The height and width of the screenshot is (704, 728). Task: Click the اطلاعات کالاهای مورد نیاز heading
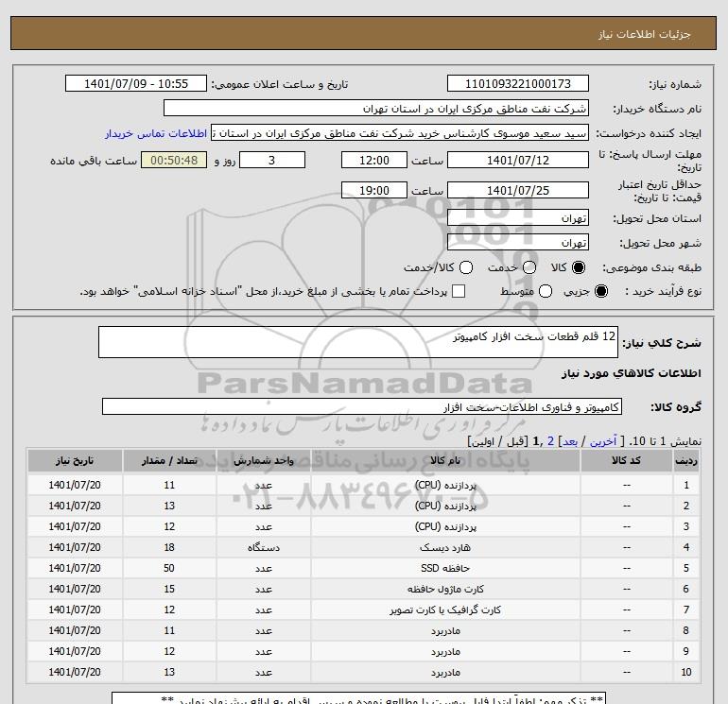(x=632, y=373)
